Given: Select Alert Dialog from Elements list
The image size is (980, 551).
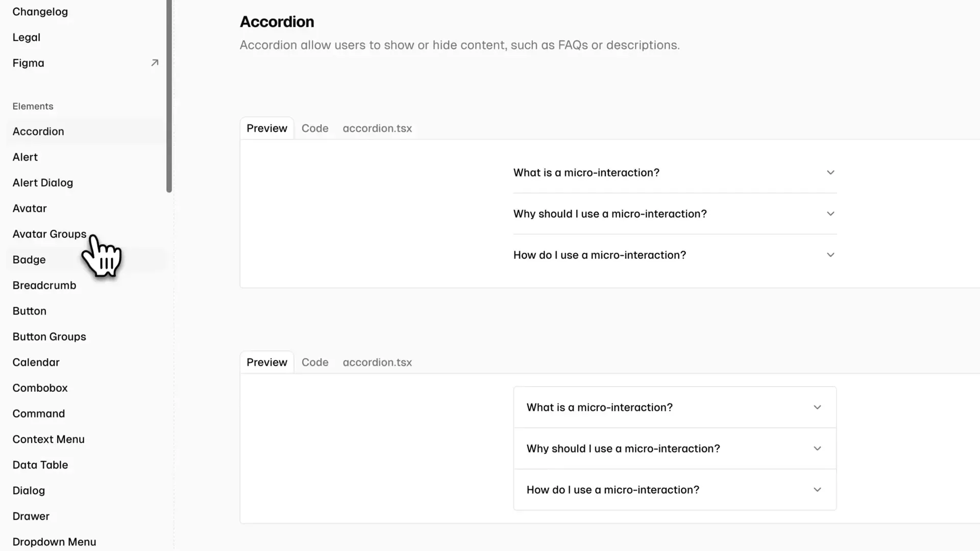Looking at the screenshot, I should point(43,183).
